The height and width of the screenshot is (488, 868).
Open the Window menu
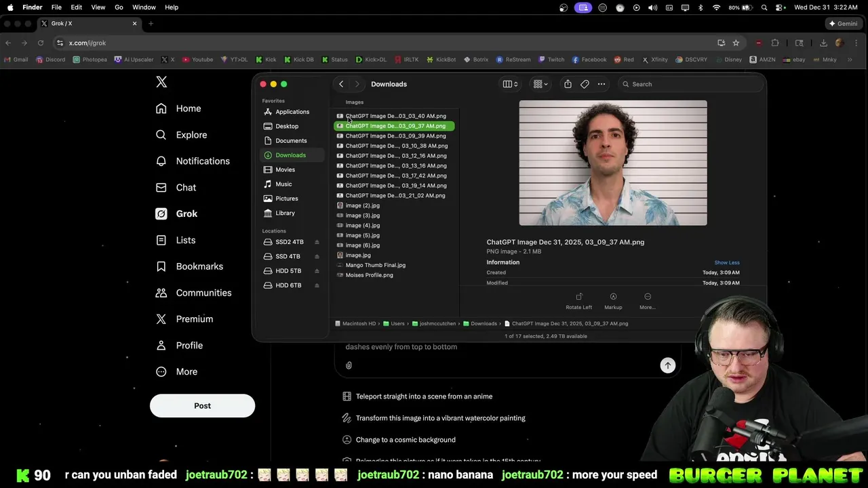(144, 7)
